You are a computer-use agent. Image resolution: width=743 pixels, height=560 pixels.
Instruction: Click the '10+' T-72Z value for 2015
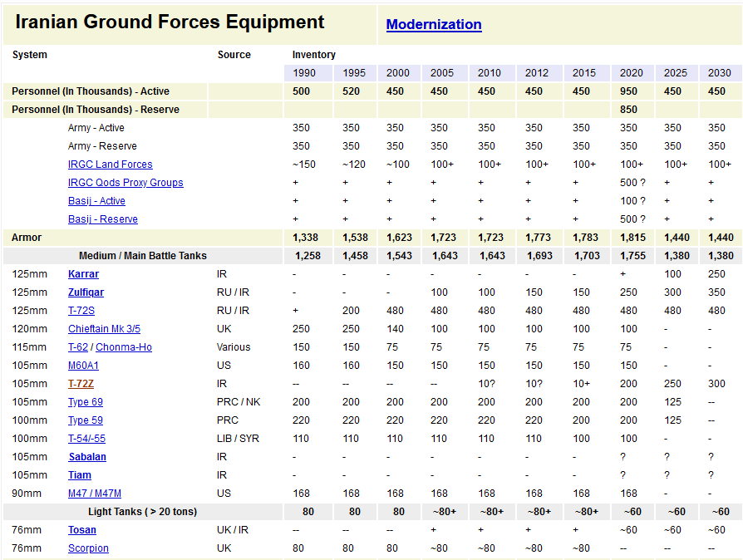(582, 384)
